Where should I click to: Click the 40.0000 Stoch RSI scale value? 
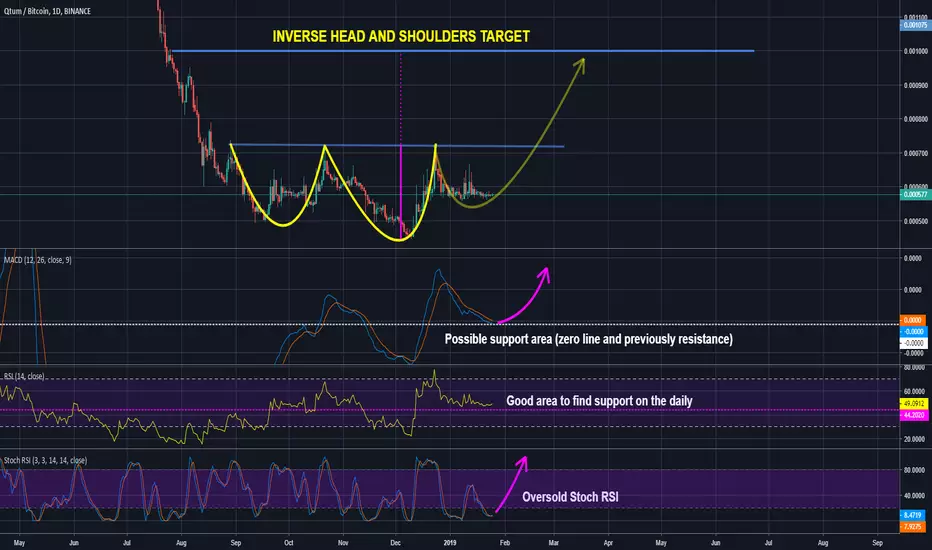pyautogui.click(x=914, y=495)
